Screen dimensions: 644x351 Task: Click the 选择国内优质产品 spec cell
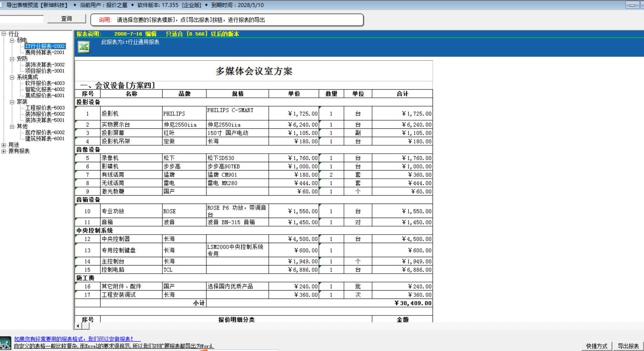click(238, 286)
